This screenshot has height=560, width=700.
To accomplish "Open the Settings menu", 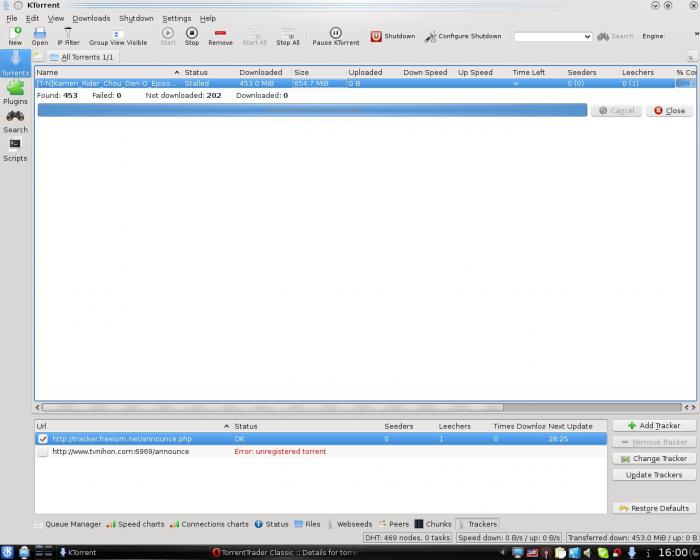I will point(176,18).
